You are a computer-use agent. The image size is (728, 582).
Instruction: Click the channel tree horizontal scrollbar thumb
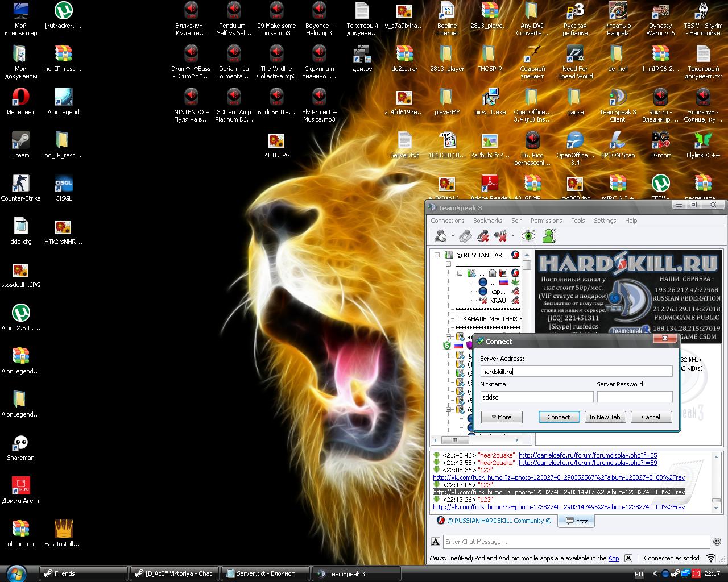454,440
